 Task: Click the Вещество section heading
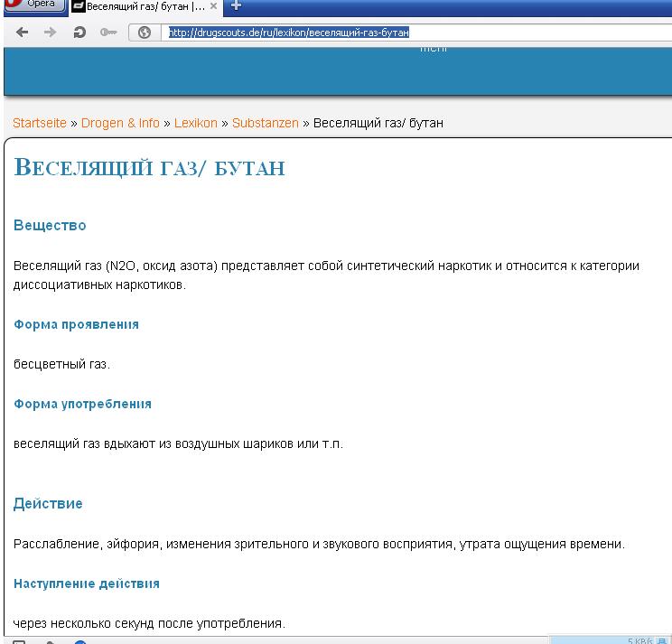coord(50,225)
